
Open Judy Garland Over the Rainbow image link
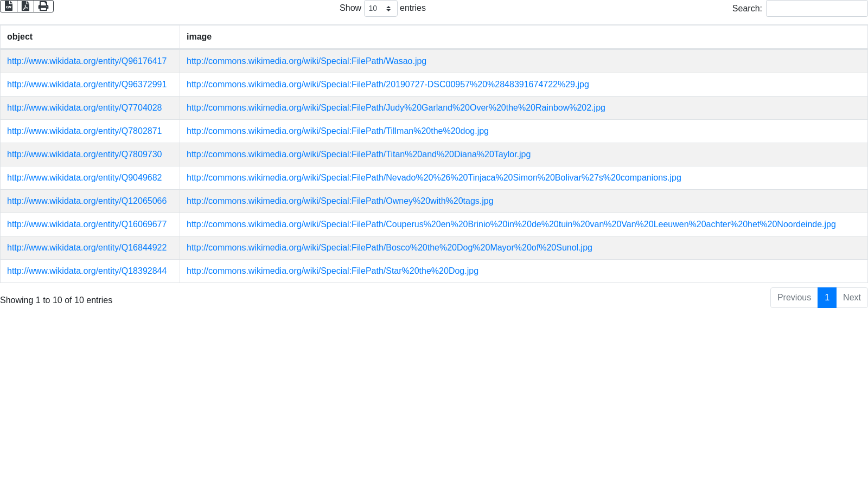click(x=395, y=108)
